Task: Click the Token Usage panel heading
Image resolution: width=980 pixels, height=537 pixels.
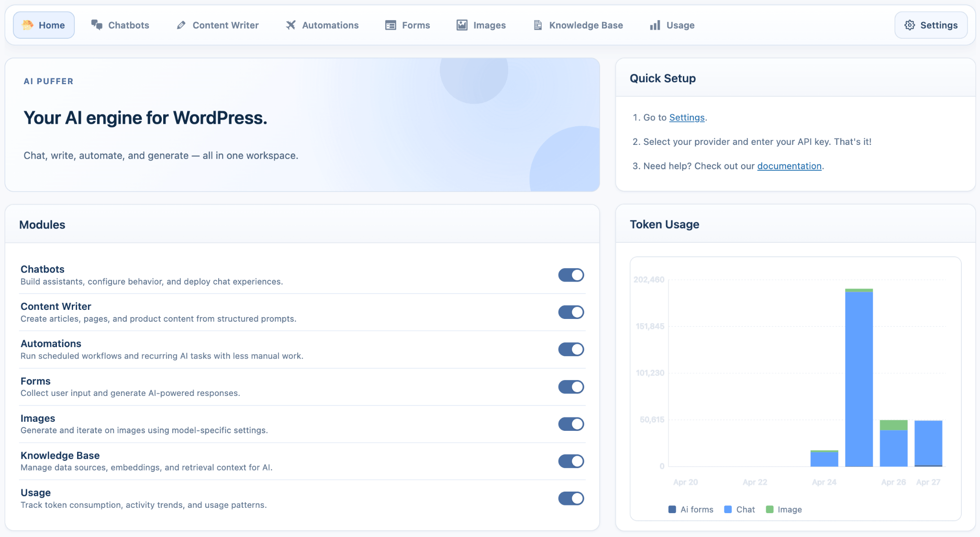Action: point(664,224)
